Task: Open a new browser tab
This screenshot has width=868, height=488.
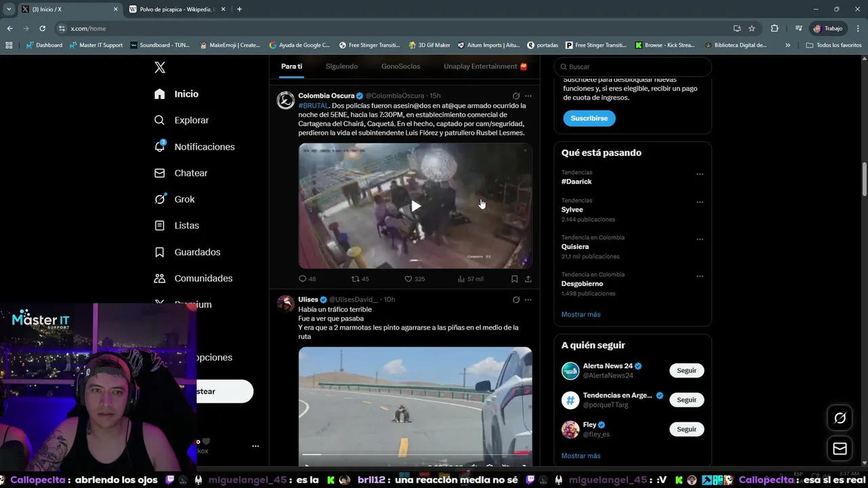Action: point(239,9)
